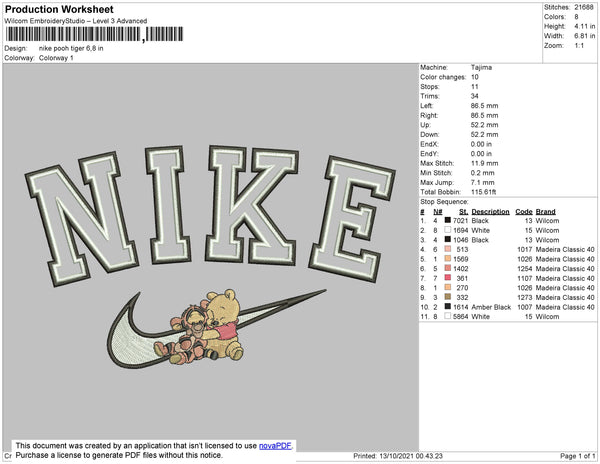Select design name 'nike pooh tiger 6,8 in'
Image resolution: width=600 pixels, height=464 pixels.
71,49
